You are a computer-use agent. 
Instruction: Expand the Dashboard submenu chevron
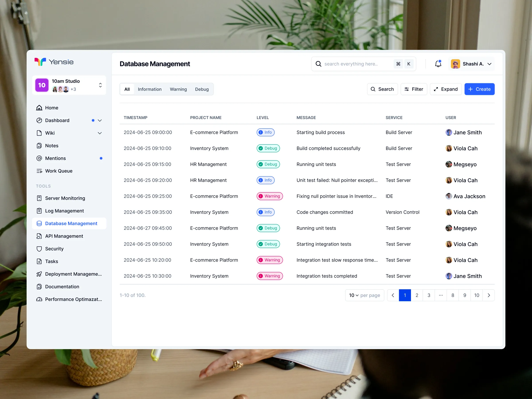[100, 121]
